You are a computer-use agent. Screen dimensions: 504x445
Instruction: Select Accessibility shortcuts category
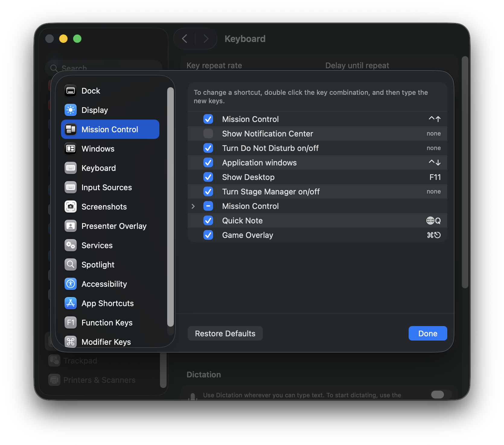[110, 284]
